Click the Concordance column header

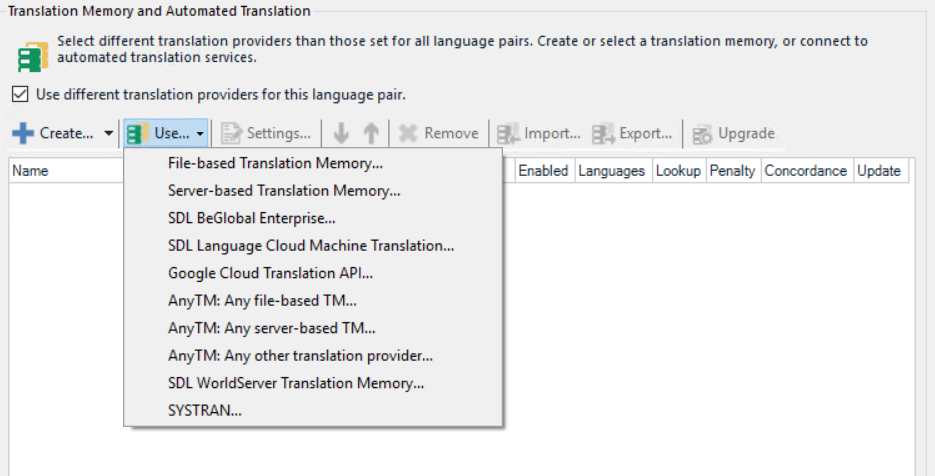point(807,171)
